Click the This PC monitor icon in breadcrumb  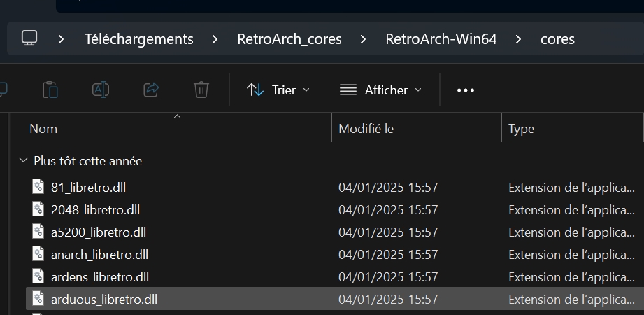coord(29,38)
